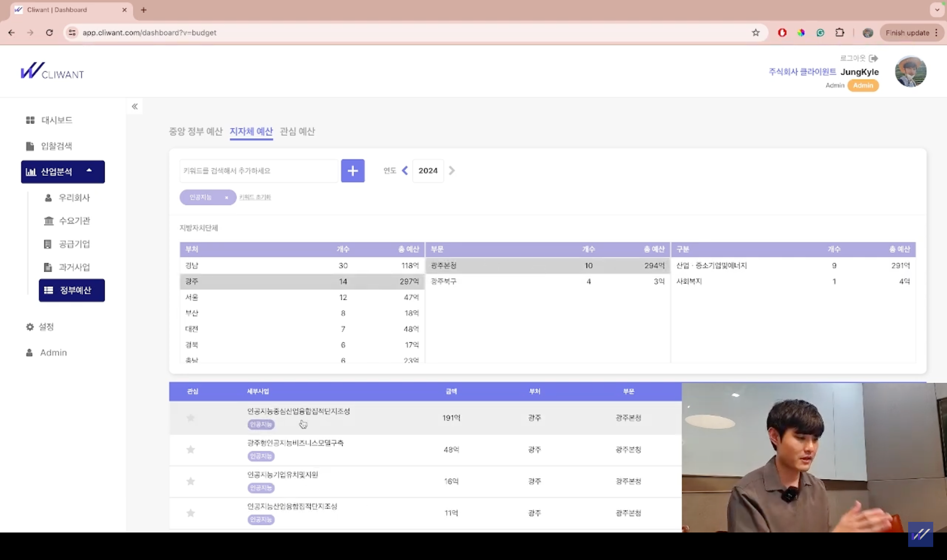
Task: Toggle favorite star for 인공지능중심산업융합집적단지조성
Action: [191, 418]
